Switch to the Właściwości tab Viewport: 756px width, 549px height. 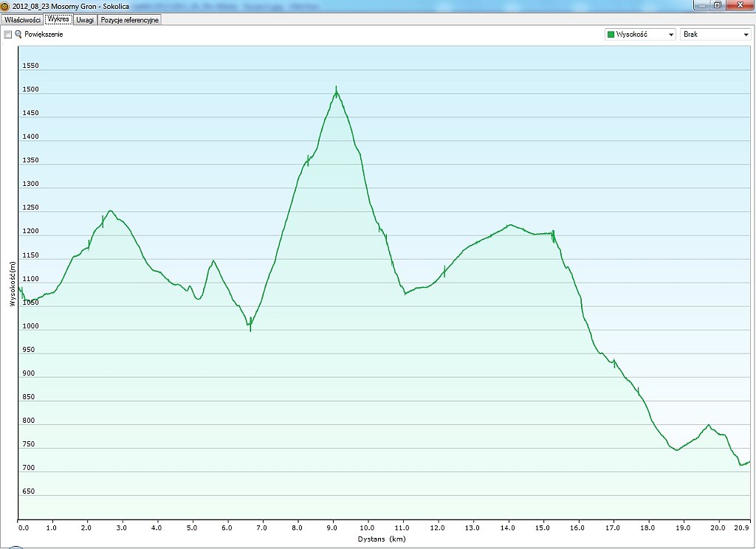[x=22, y=20]
